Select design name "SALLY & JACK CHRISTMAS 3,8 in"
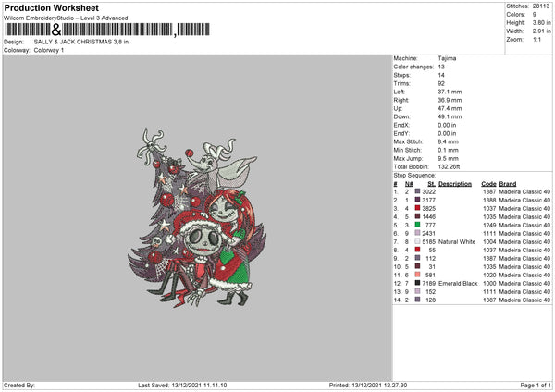The width and height of the screenshot is (555, 392). click(81, 42)
